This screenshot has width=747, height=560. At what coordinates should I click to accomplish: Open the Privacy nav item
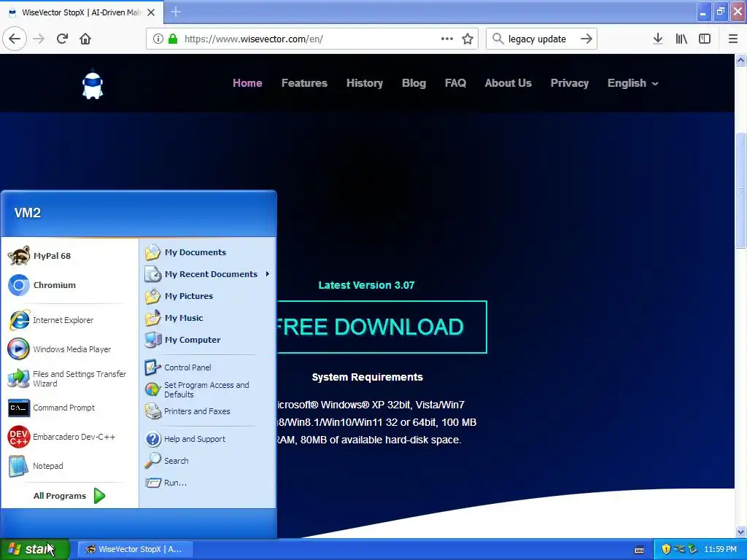570,83
